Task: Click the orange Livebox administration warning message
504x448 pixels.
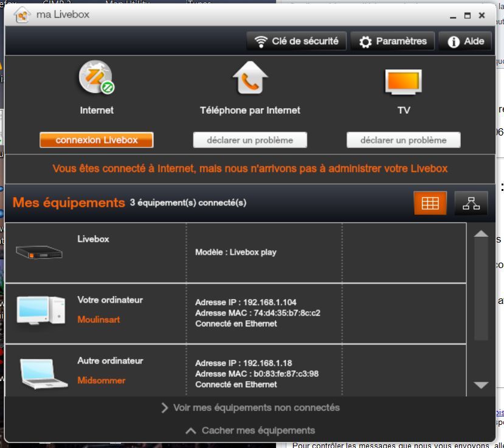Action: coord(250,169)
